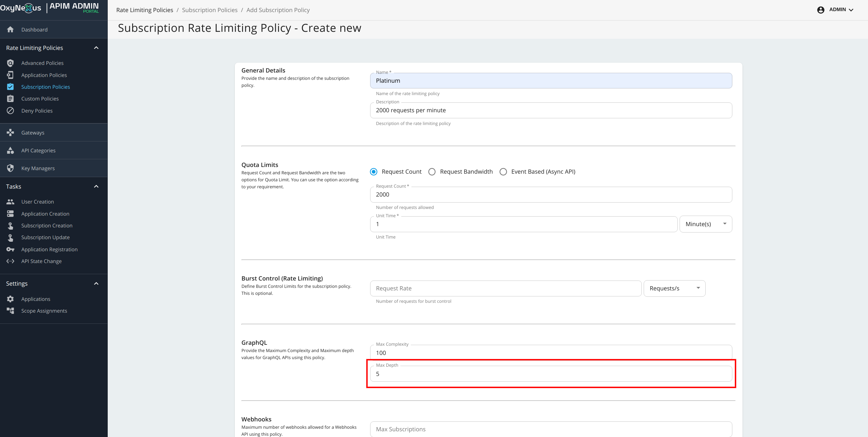Select the Request Bandwidth radio button
This screenshot has height=437, width=868.
(x=432, y=172)
